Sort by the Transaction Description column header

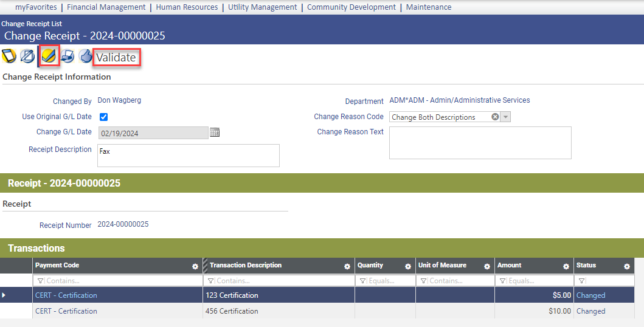[246, 265]
